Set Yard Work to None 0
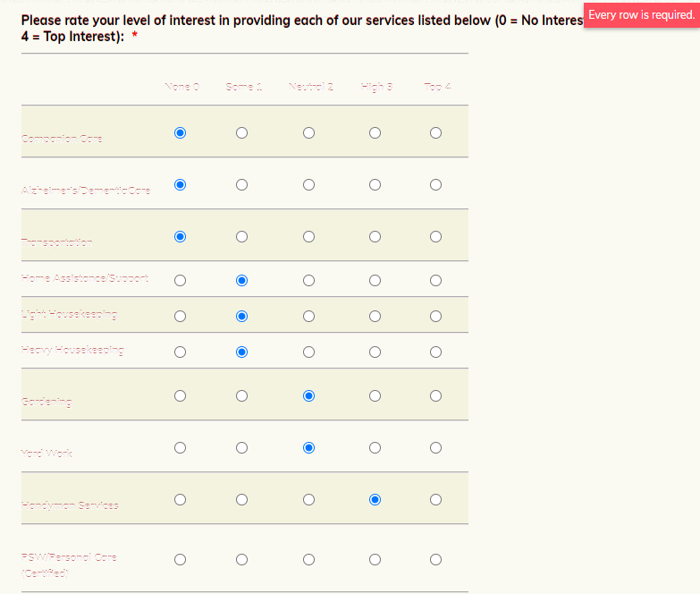The height and width of the screenshot is (594, 700). click(180, 447)
